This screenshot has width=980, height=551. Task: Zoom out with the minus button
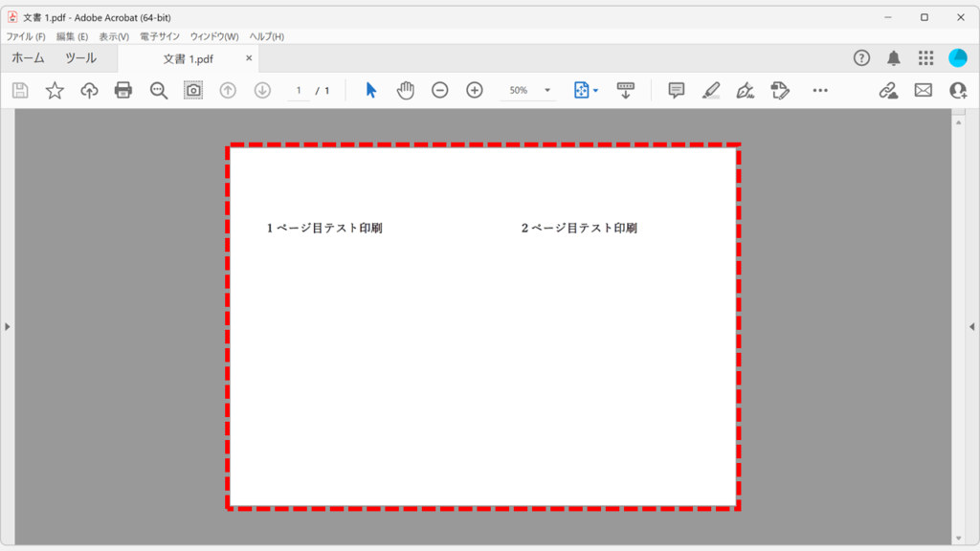coord(440,91)
